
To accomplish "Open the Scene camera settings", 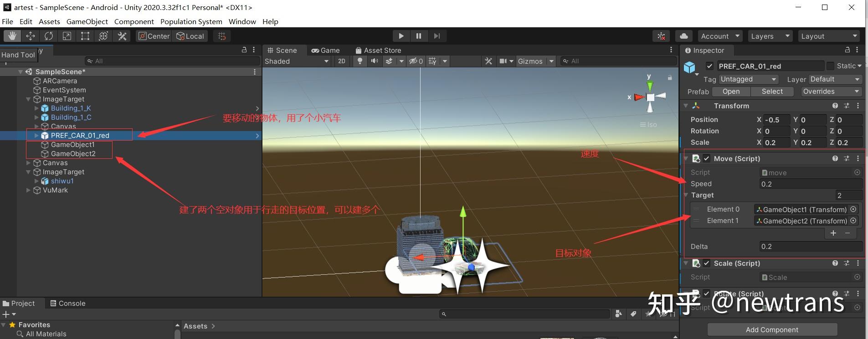I will tap(503, 61).
